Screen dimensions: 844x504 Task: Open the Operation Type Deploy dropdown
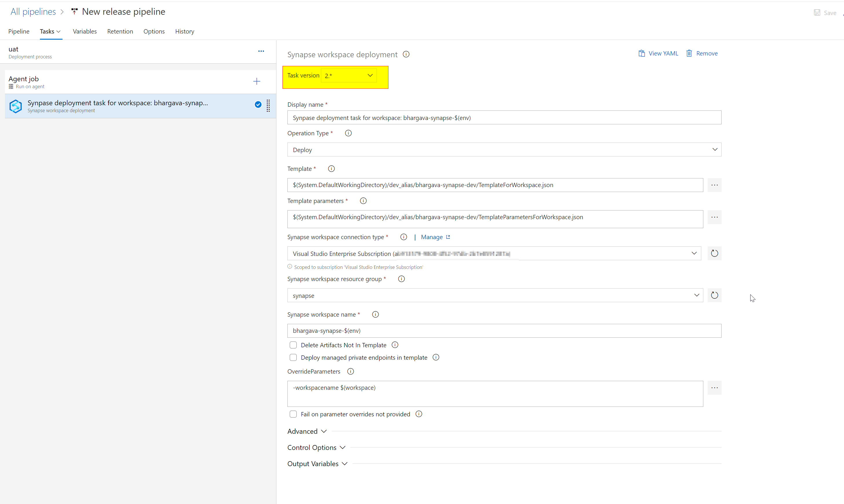[x=504, y=150]
